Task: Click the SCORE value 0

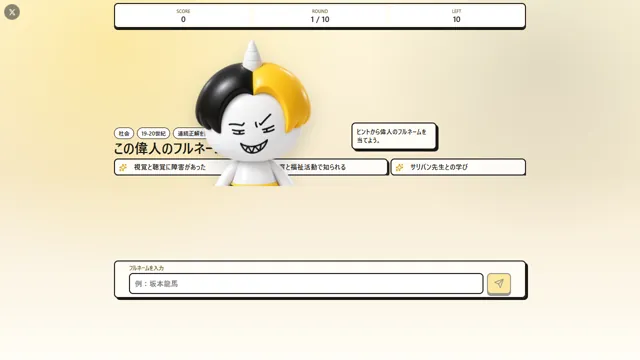Action: pos(183,19)
